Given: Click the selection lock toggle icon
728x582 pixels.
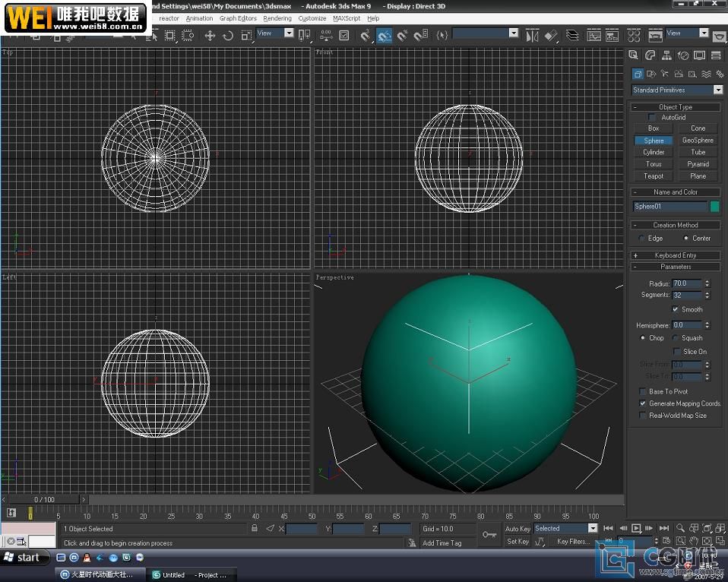Looking at the screenshot, I should coord(255,528).
